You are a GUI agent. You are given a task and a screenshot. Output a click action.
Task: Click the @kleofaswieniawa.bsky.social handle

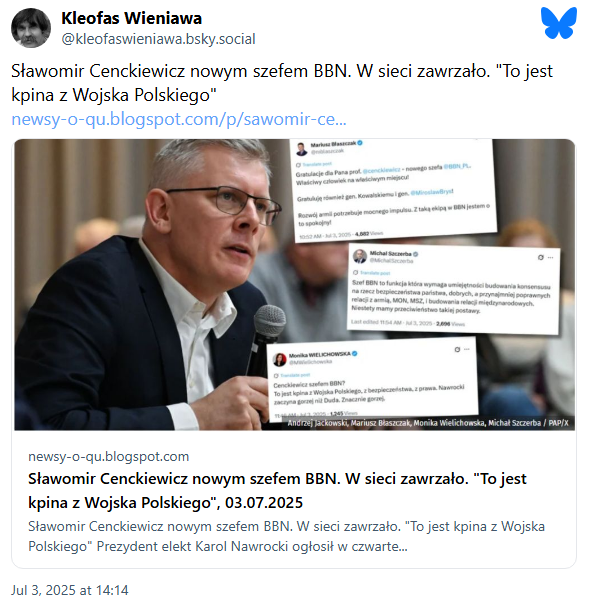[x=158, y=39]
